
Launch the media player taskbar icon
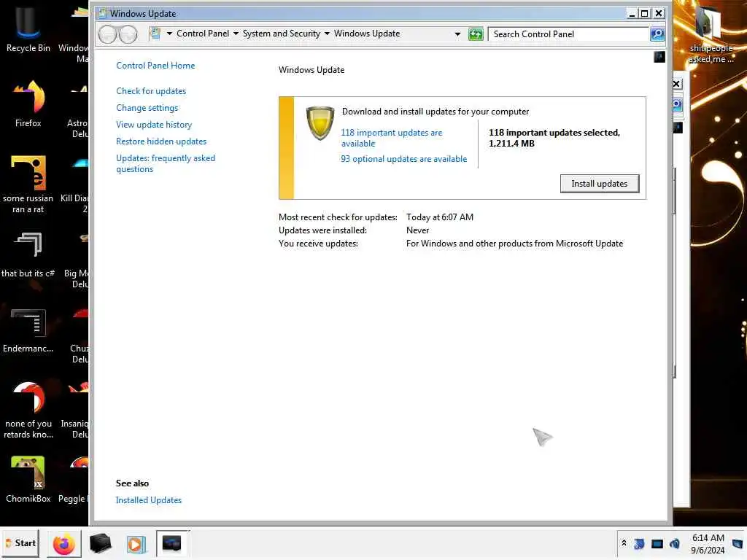point(136,544)
